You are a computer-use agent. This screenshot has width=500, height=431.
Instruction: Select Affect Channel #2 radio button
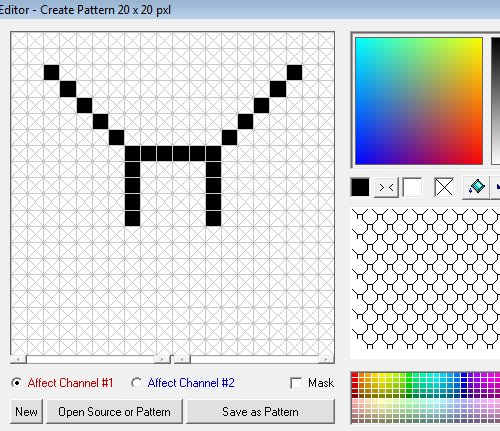click(136, 383)
